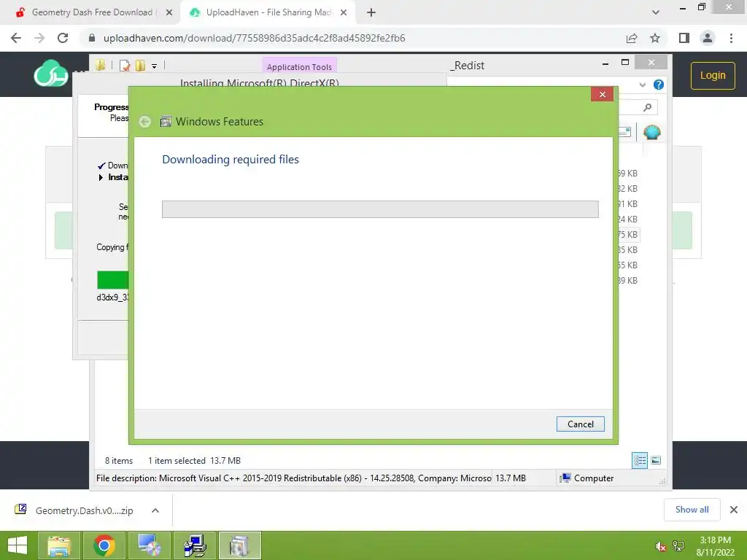Open File Explorer from taskbar
This screenshot has width=747, height=560.
58,545
